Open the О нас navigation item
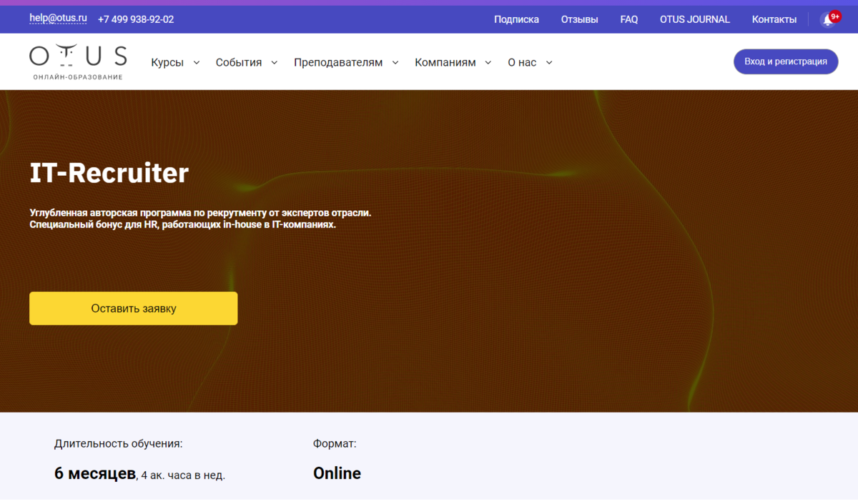Screen dimensions: 858x504 (522, 63)
